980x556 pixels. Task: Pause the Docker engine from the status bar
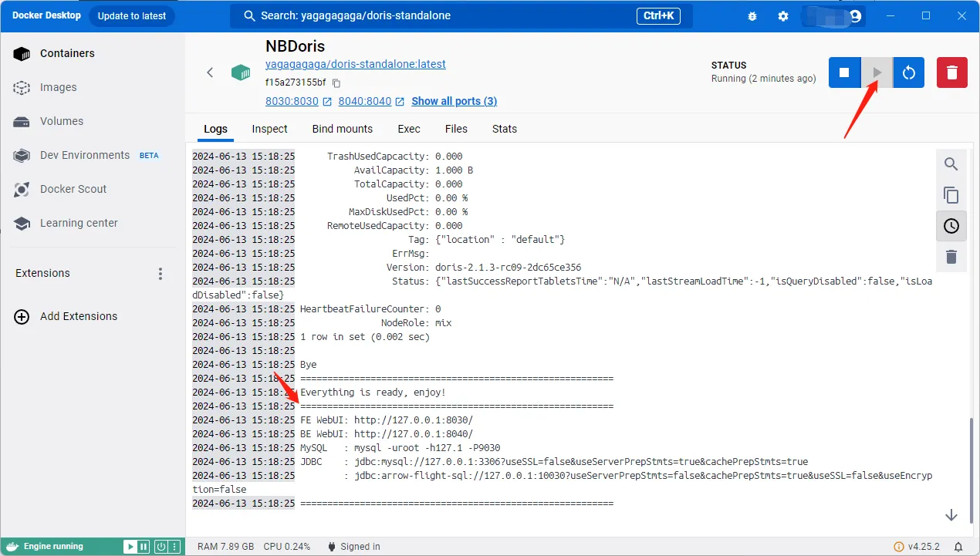[144, 547]
